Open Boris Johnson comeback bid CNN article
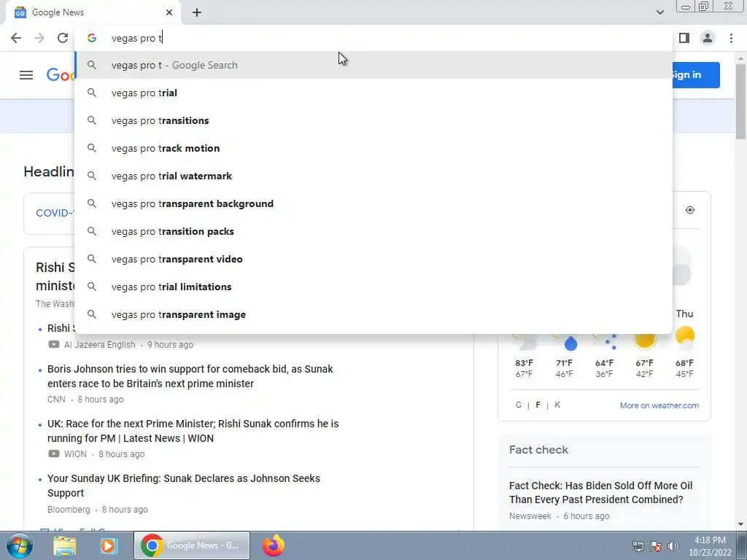The image size is (747, 560). [x=190, y=376]
